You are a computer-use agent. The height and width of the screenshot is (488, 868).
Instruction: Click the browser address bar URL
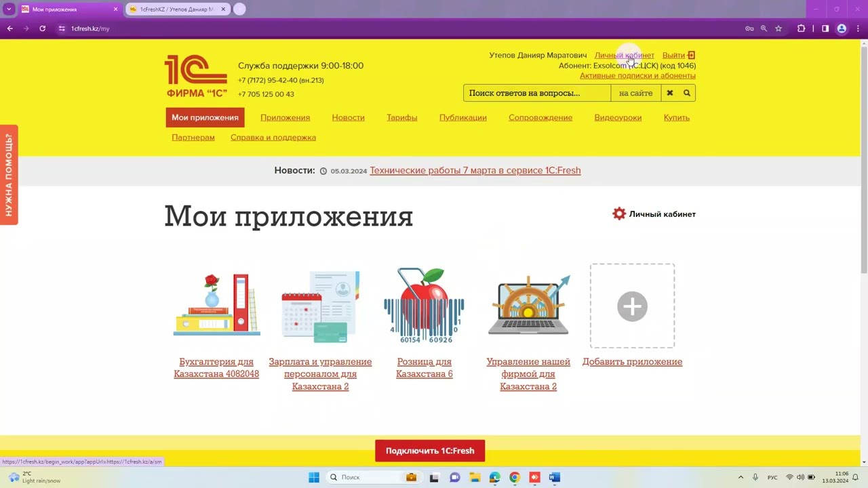(x=90, y=28)
